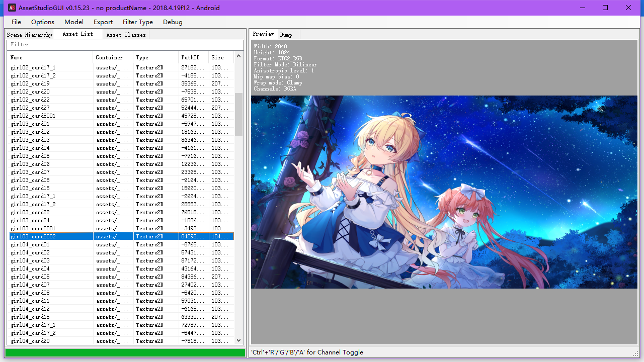Click the scroll down arrow of asset list
Screen dimensions: 644x362
pos(239,340)
